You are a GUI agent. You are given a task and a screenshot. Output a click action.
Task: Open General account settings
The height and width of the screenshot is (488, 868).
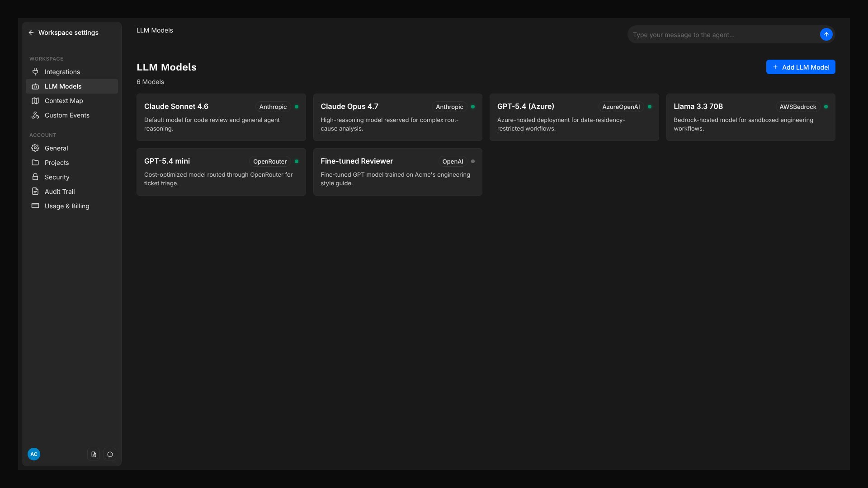click(72, 148)
